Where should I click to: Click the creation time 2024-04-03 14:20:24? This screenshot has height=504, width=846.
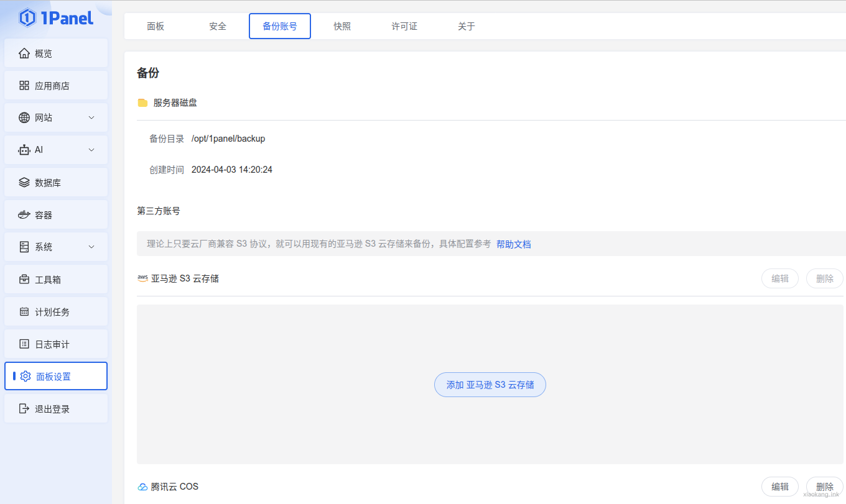[232, 170]
